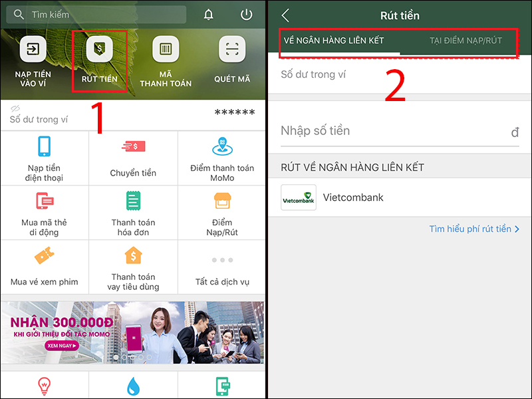Go back from Rút tiền screen
This screenshot has height=399, width=532.
coord(286,15)
